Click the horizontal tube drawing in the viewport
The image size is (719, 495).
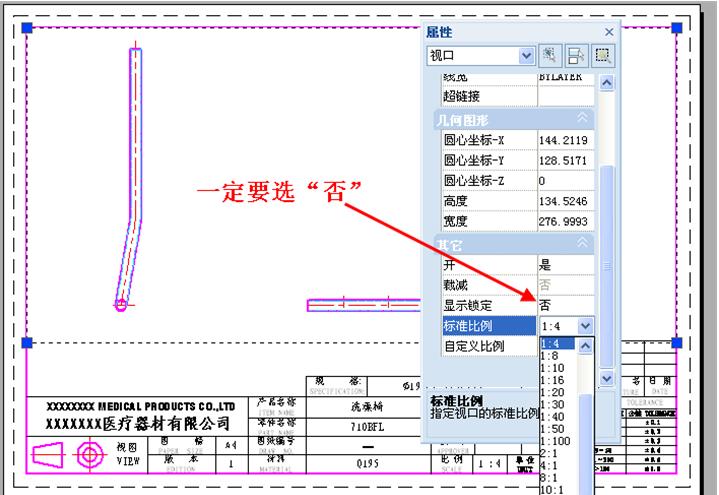[x=364, y=305]
